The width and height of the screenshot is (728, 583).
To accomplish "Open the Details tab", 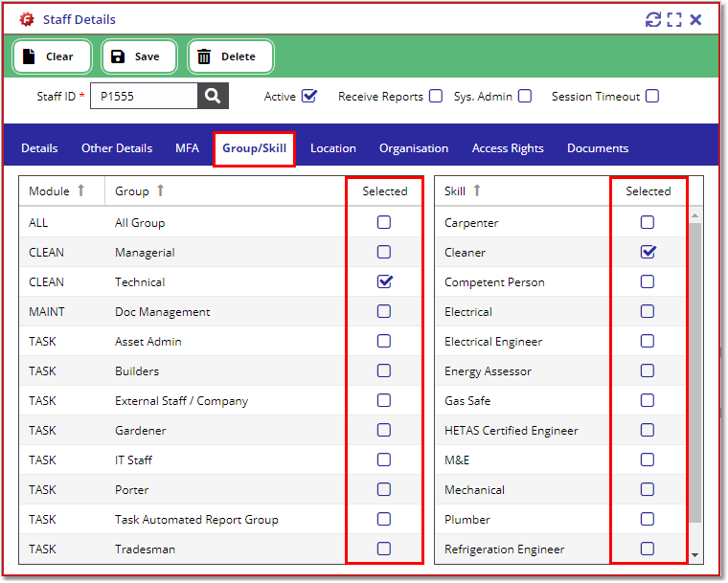I will click(39, 148).
